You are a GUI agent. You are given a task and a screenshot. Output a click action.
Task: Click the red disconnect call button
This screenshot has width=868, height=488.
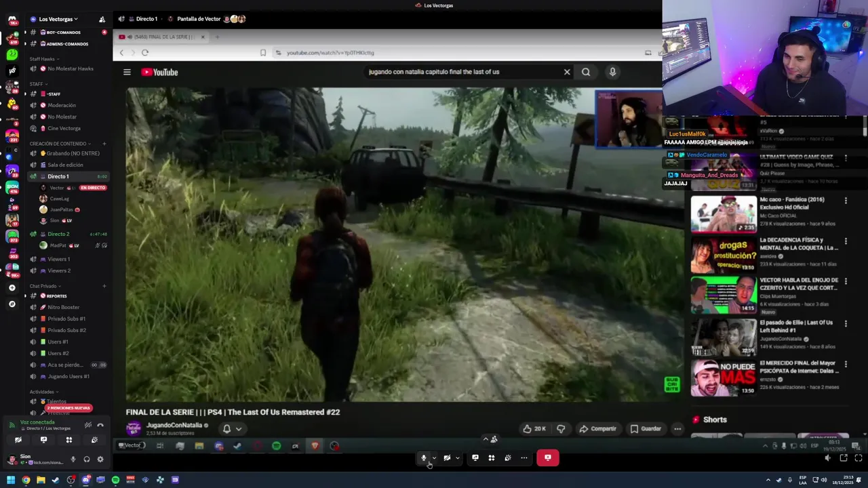click(x=548, y=457)
